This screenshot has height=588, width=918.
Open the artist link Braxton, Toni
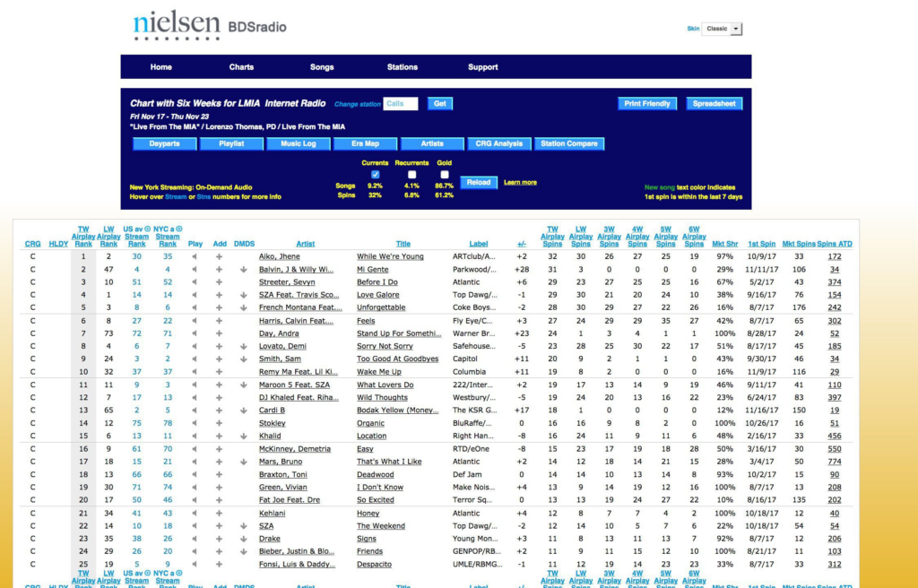283,475
